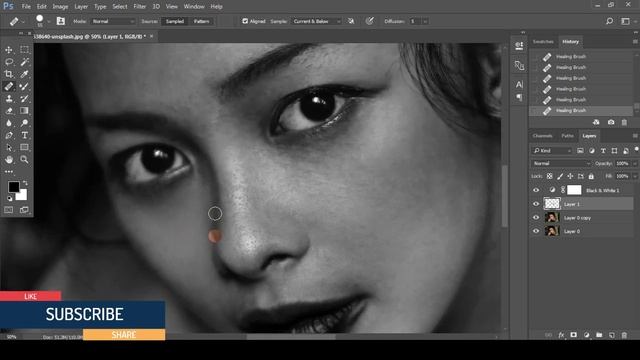
Task: Toggle lock position
Action: 570,176
